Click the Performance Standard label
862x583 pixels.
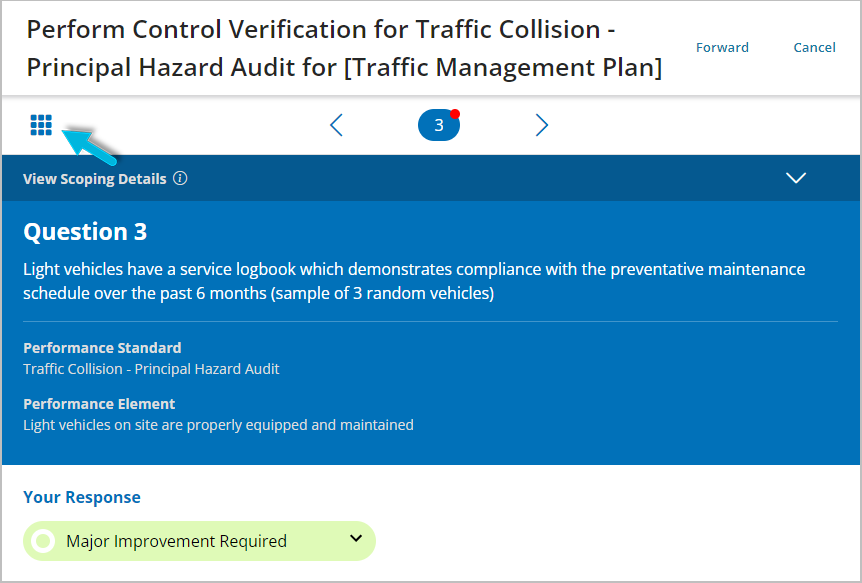102,348
